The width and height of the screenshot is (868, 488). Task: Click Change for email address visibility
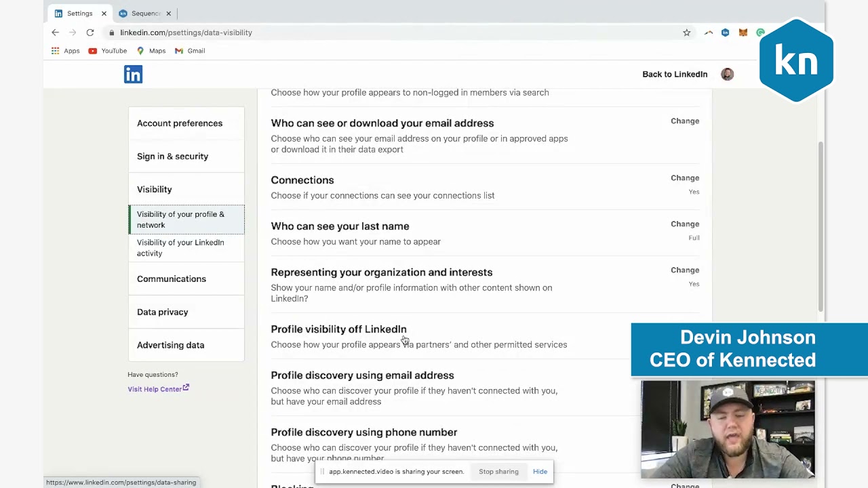click(x=685, y=121)
